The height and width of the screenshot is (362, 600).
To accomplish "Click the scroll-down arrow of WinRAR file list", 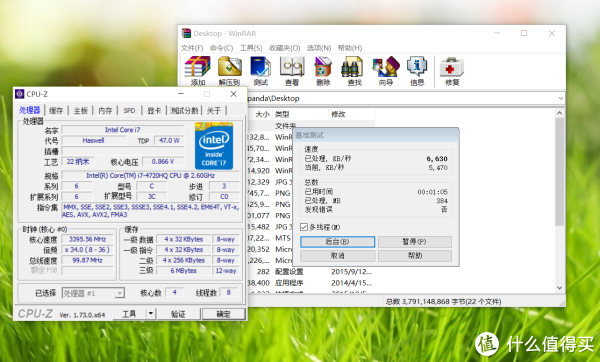I will 559,288.
